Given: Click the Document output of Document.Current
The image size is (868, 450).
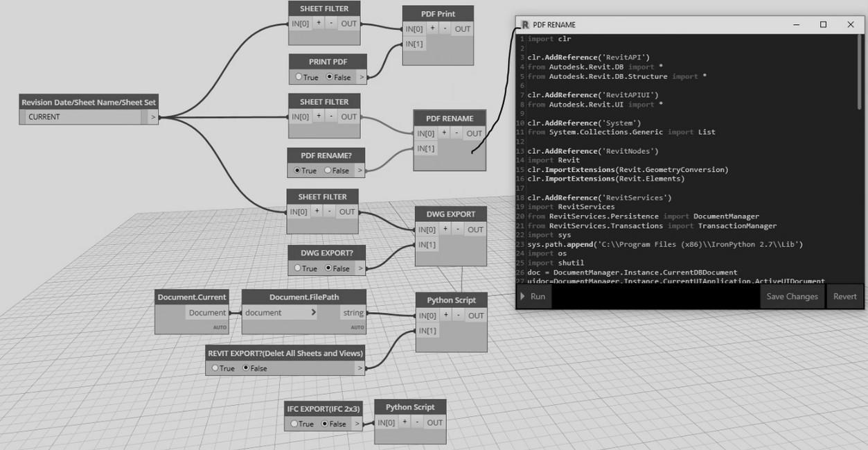Looking at the screenshot, I should [x=208, y=313].
